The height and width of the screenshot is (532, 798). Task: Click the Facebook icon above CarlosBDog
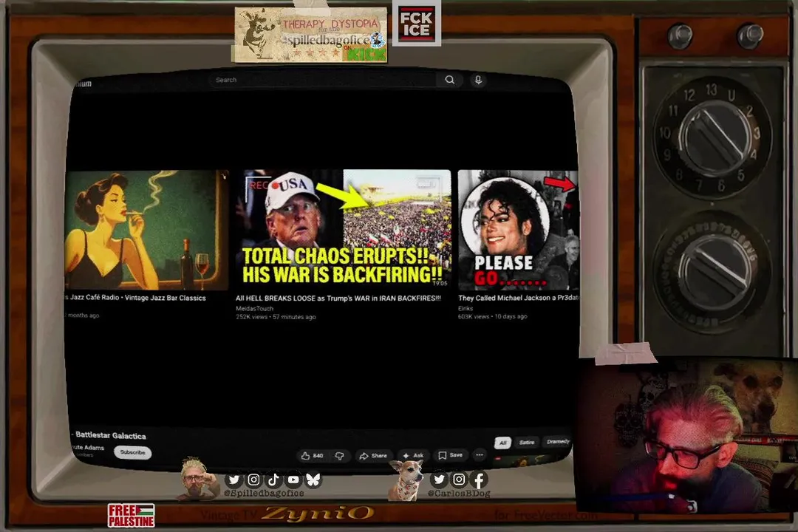478,479
